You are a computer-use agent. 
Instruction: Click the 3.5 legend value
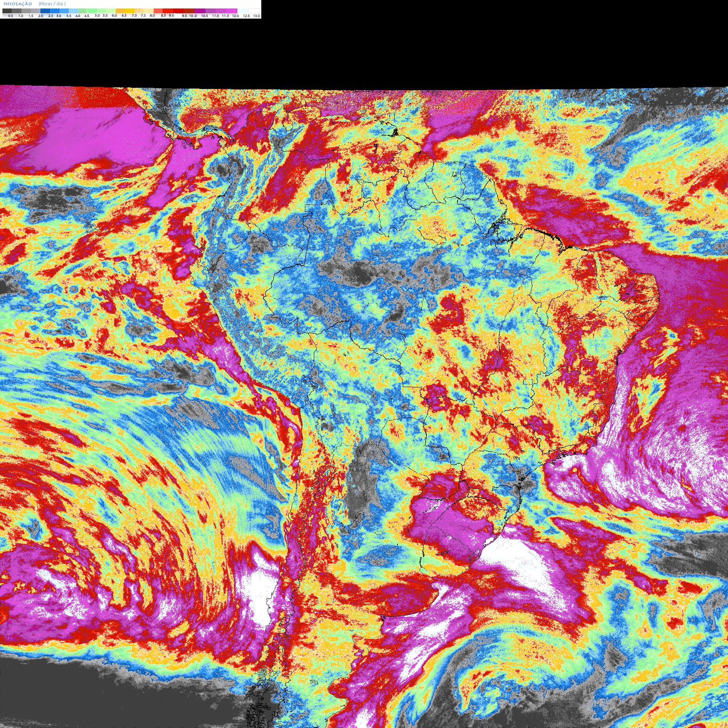(x=69, y=16)
